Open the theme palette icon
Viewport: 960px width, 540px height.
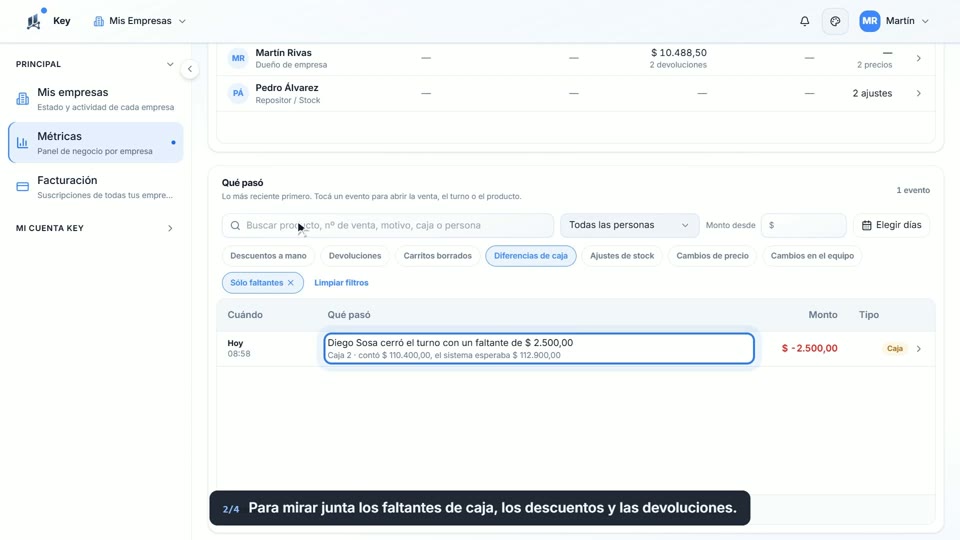[835, 21]
